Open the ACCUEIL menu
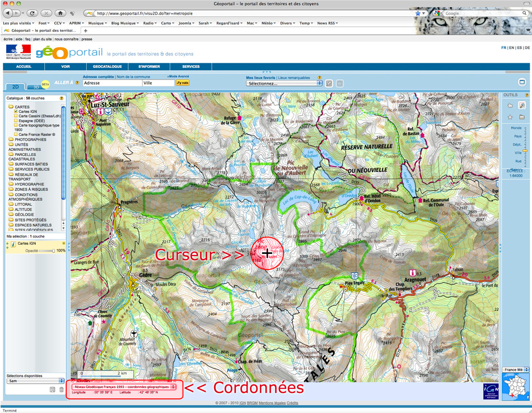 (24, 67)
